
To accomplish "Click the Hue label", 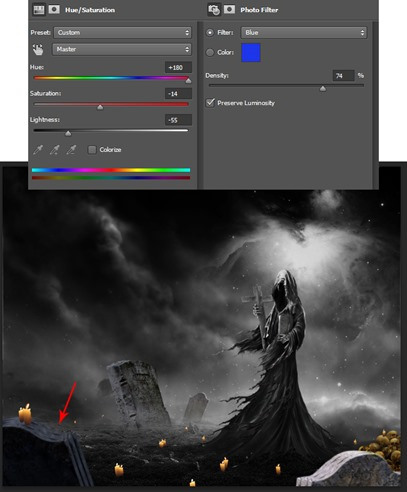I will [37, 67].
